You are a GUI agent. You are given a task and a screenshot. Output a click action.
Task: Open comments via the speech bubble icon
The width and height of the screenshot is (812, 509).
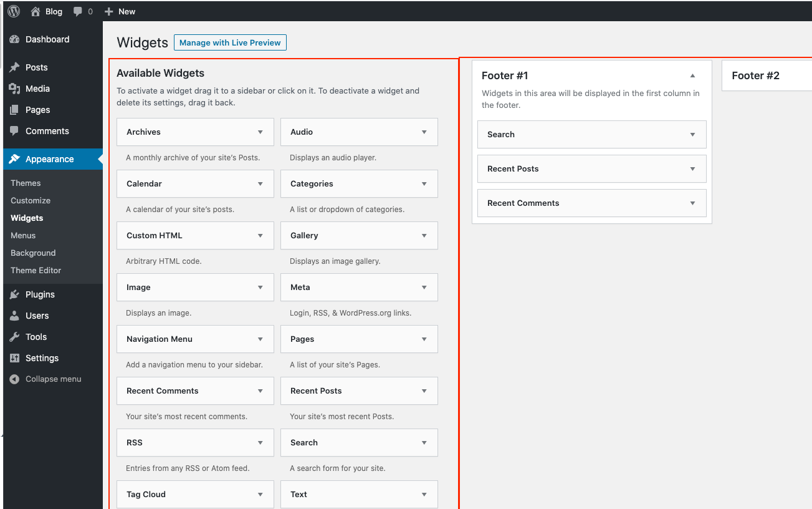(76, 11)
